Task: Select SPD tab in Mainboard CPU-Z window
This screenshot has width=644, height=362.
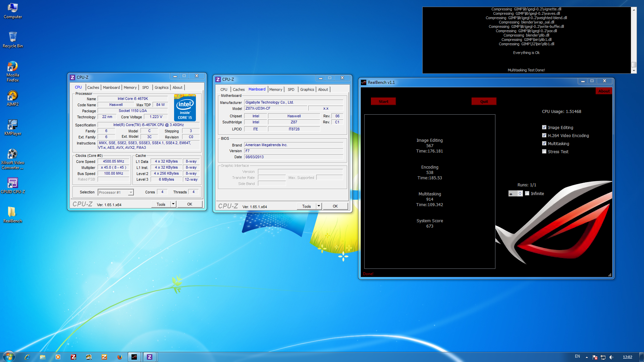Action: [x=291, y=89]
